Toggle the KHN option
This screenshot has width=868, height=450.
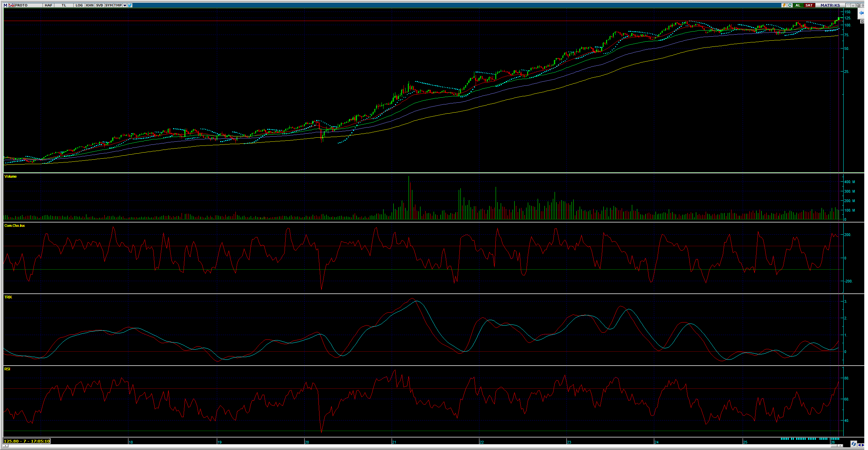90,5
